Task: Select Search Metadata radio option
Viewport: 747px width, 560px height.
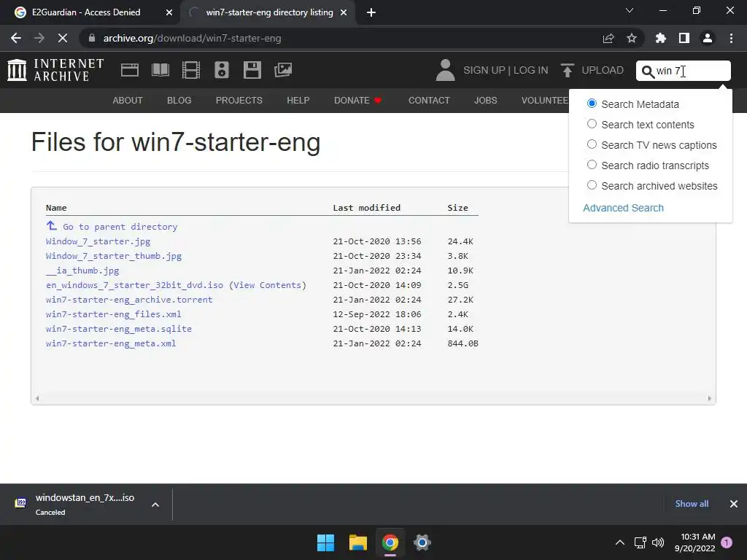Action: 592,104
